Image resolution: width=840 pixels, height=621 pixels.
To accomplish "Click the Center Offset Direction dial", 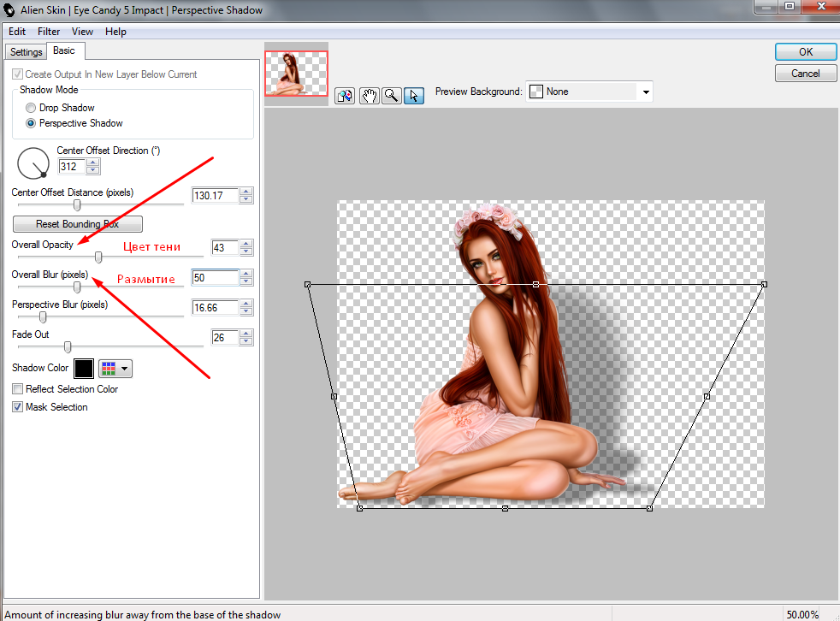I will pos(33,163).
